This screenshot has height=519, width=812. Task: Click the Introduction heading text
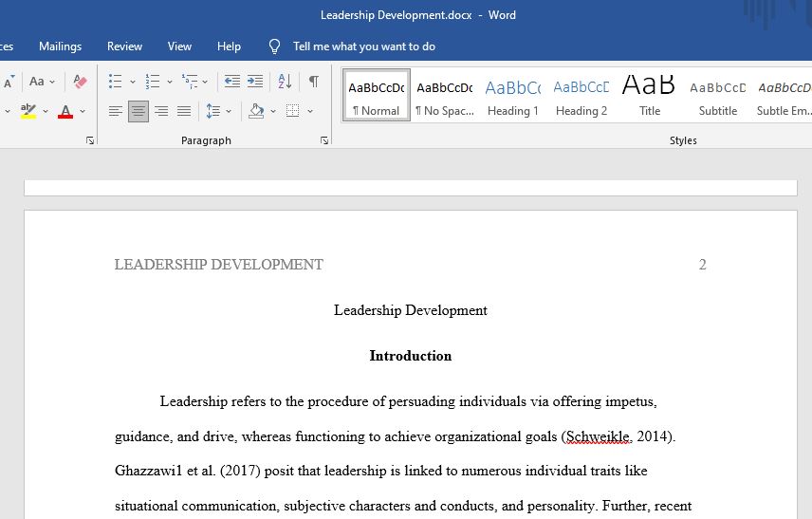[x=411, y=356]
